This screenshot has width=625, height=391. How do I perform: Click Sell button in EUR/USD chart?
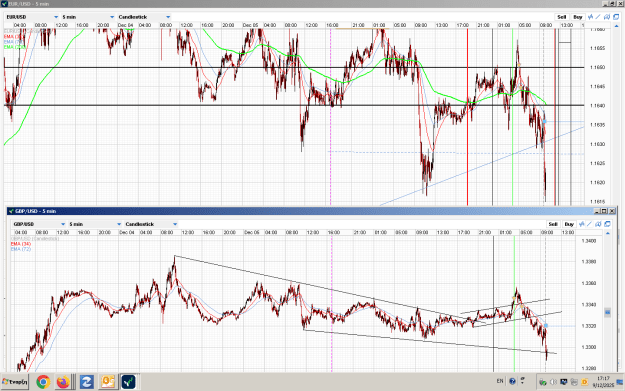562,17
